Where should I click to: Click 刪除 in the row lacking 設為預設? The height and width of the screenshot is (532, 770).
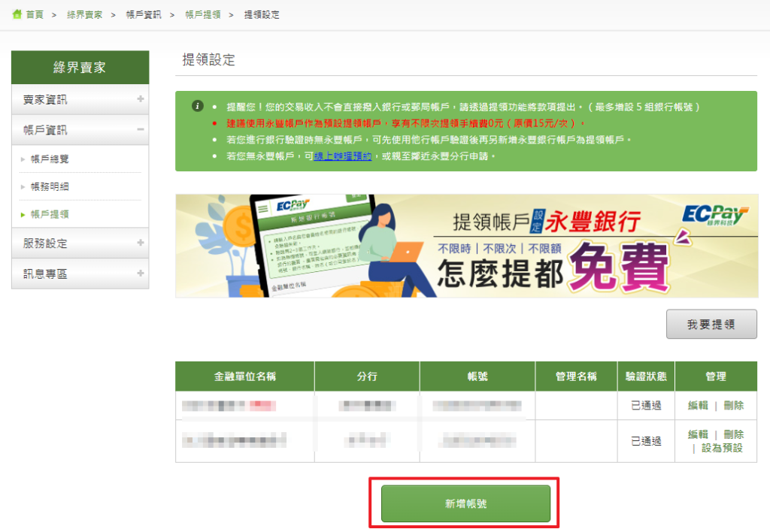click(734, 405)
